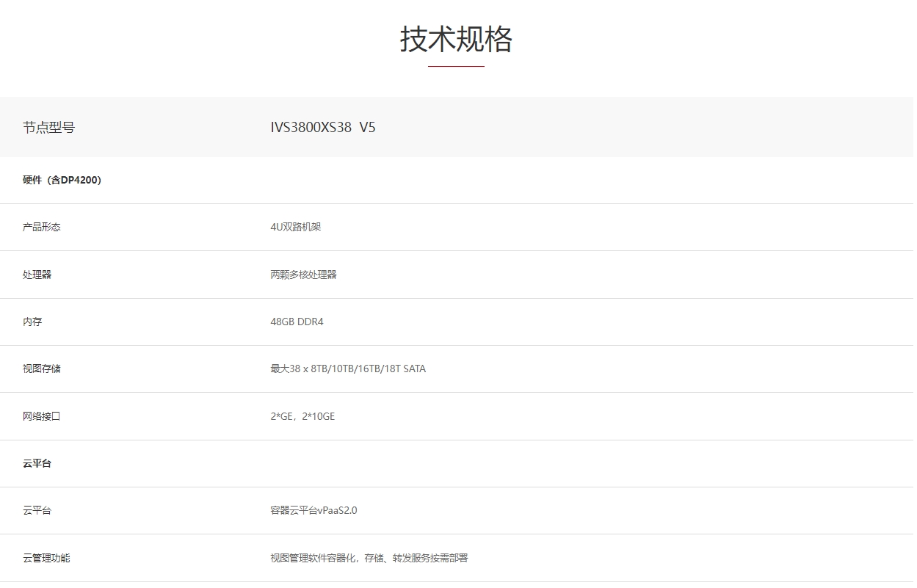Click the model name IVS3800XS38 V5

coord(323,128)
